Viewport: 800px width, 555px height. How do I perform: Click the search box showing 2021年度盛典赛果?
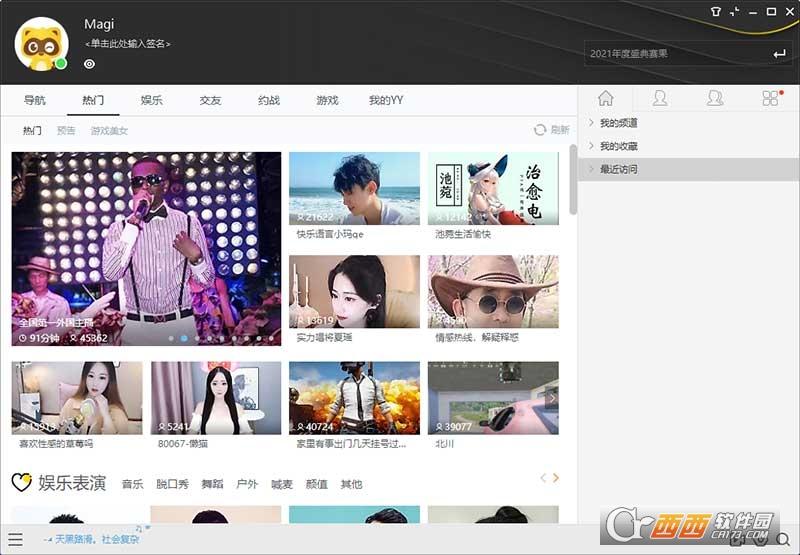(x=678, y=53)
